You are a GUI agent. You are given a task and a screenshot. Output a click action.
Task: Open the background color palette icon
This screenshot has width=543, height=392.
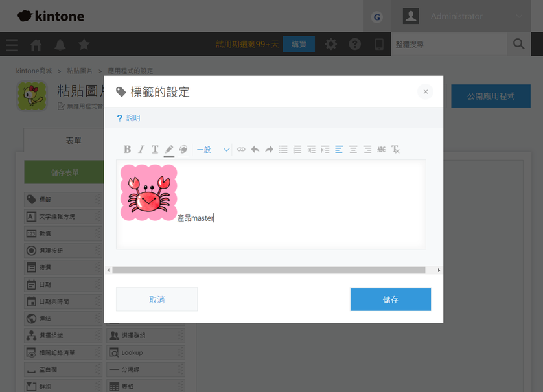(183, 150)
